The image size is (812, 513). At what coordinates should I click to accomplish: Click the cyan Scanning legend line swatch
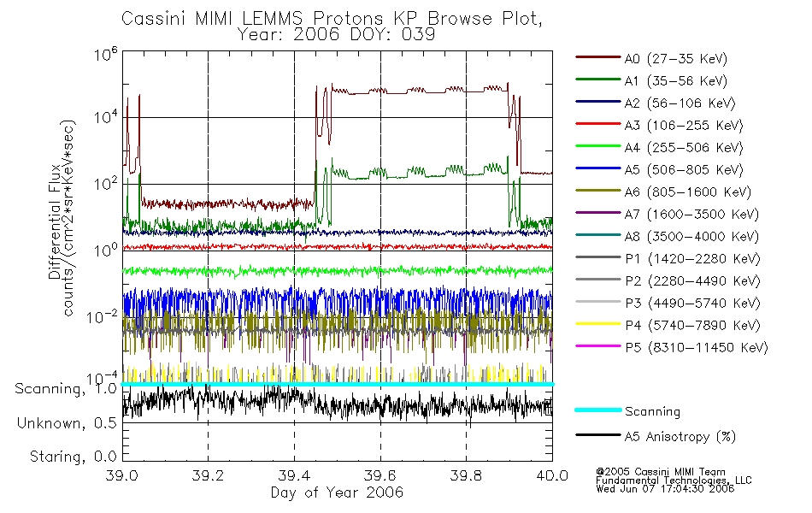click(x=598, y=410)
